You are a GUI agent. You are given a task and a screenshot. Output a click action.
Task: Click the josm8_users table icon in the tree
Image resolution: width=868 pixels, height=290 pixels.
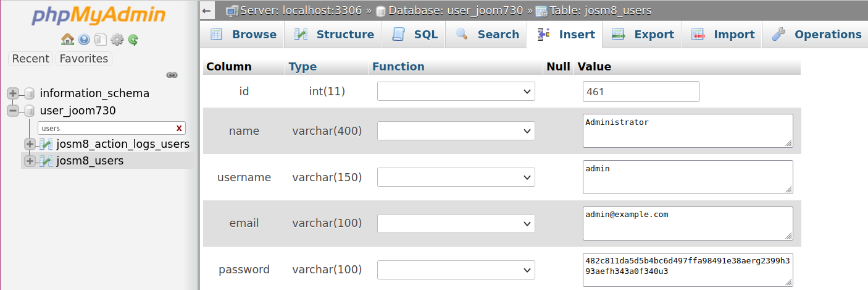pos(46,161)
